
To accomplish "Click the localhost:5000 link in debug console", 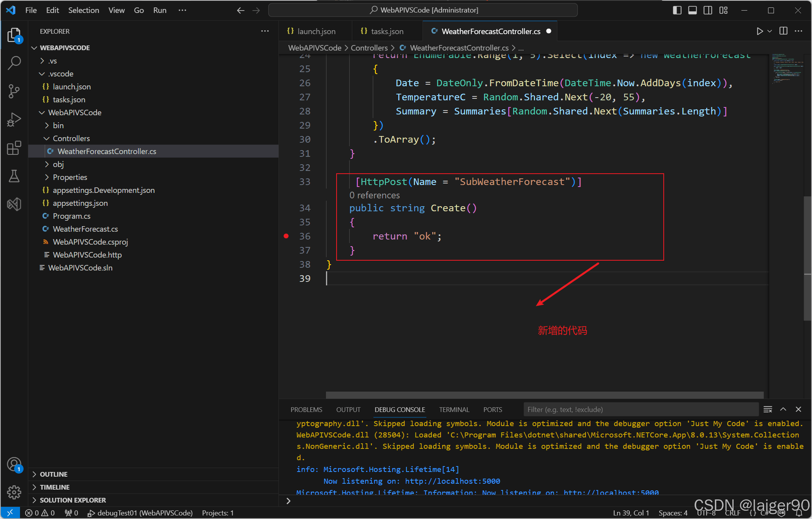I will click(x=452, y=481).
